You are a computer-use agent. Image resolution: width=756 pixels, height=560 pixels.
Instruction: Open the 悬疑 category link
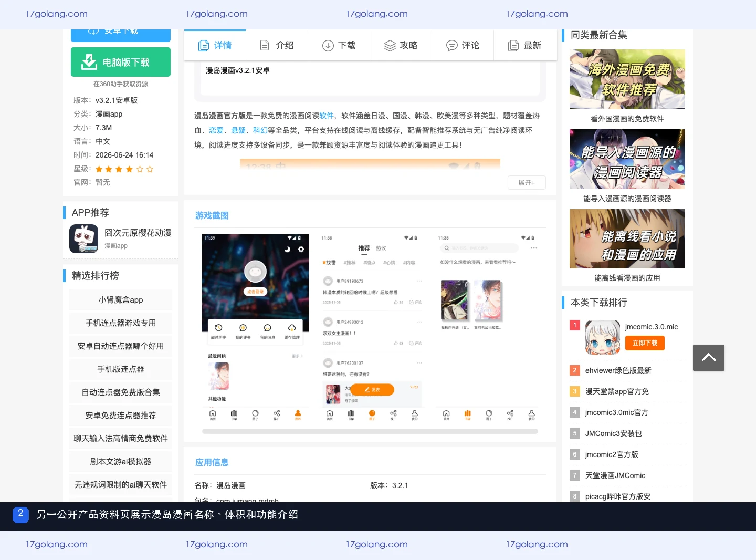238,130
